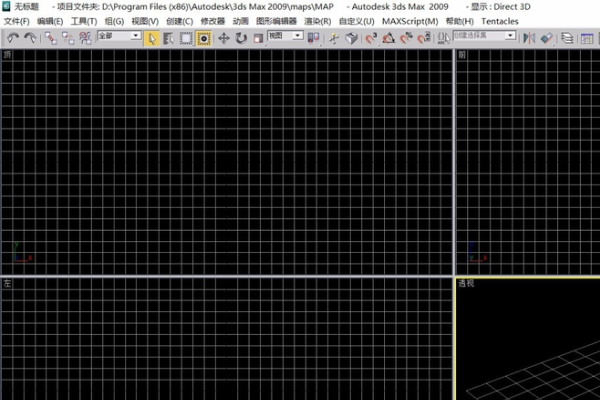The width and height of the screenshot is (600, 400).
Task: Open the 创建选择集 named selection dropdown
Action: click(x=484, y=36)
